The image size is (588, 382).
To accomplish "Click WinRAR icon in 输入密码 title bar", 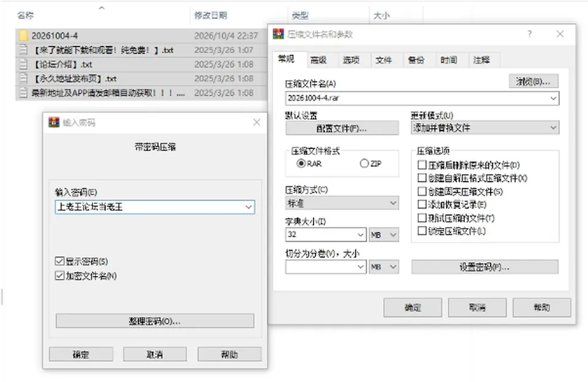I will [54, 123].
